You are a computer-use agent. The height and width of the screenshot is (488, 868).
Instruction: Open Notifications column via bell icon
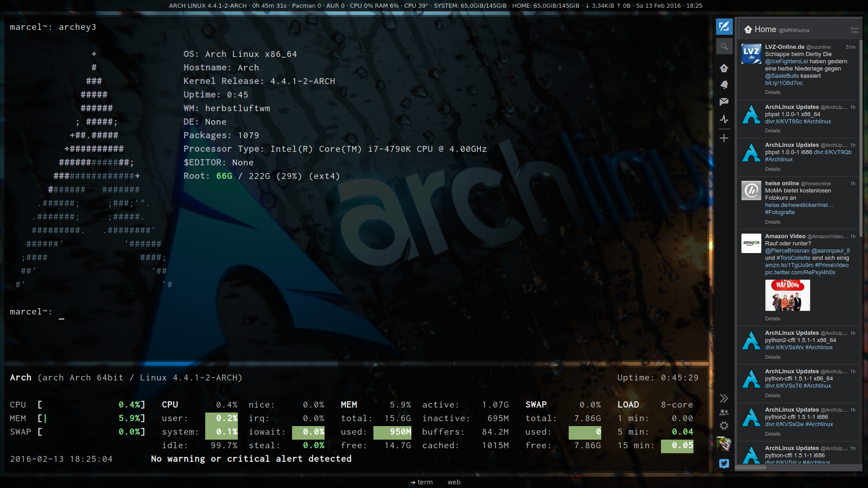[724, 85]
